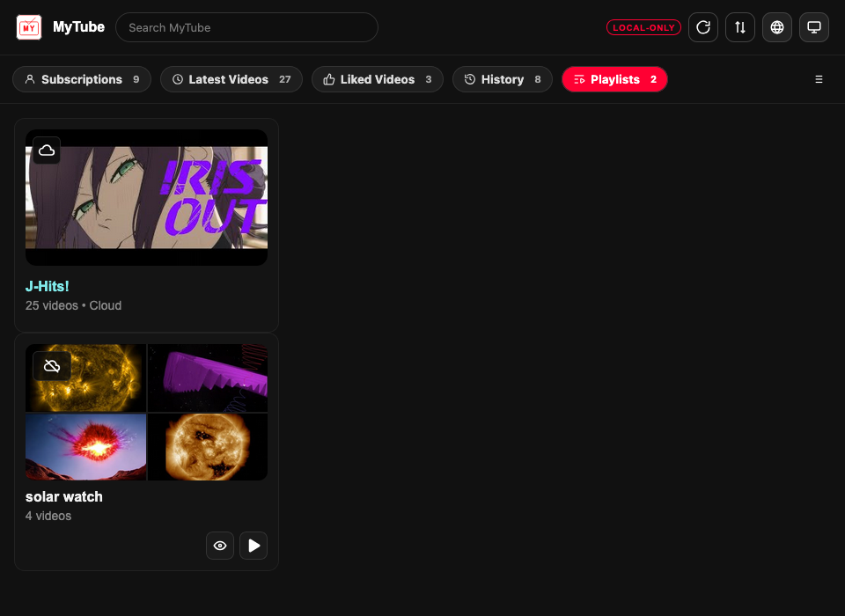Screen dimensions: 845x616
Task: Click the MyTube search field
Action: 246,27
